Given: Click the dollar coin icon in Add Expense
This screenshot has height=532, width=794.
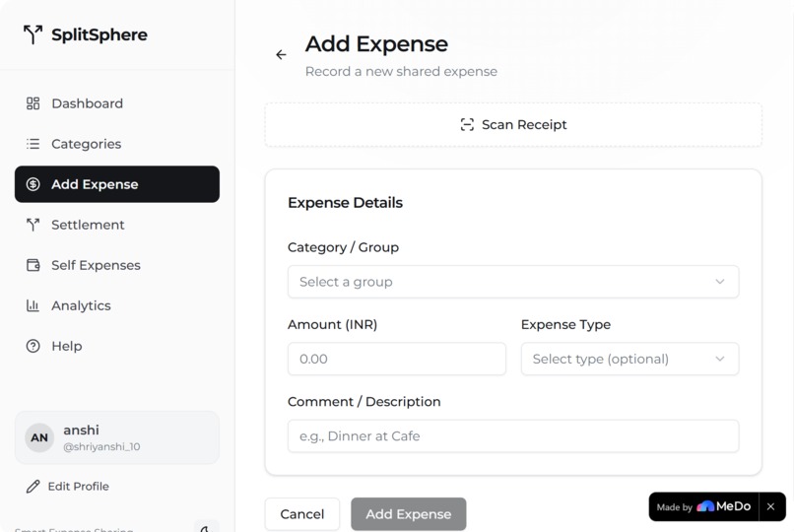Looking at the screenshot, I should click(33, 184).
